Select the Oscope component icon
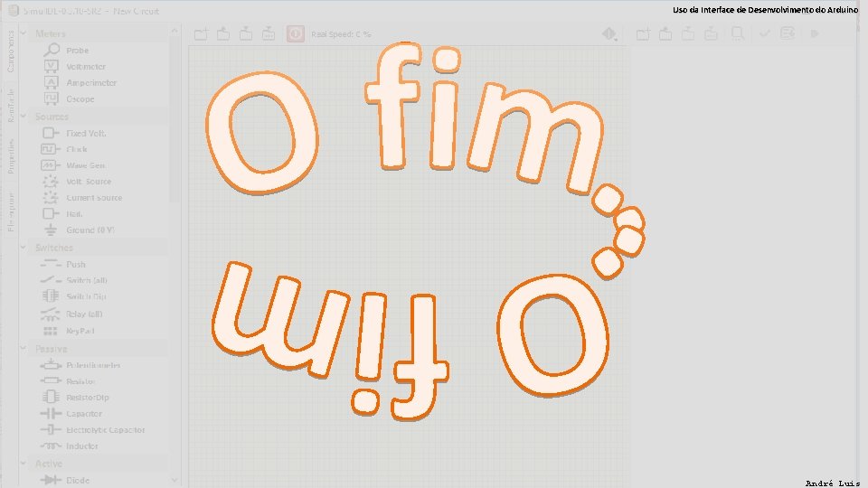Image resolution: width=868 pixels, height=488 pixels. (x=51, y=99)
